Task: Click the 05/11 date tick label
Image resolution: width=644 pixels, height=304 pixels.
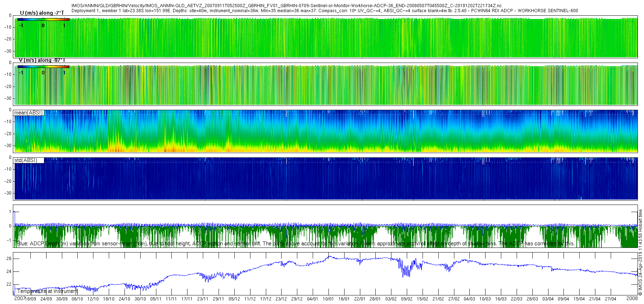Action: coord(156,299)
